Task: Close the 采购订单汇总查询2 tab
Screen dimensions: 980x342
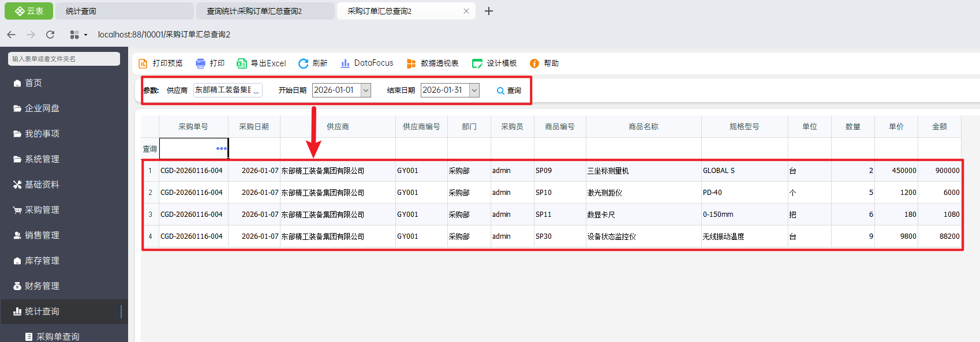Action: tap(466, 11)
